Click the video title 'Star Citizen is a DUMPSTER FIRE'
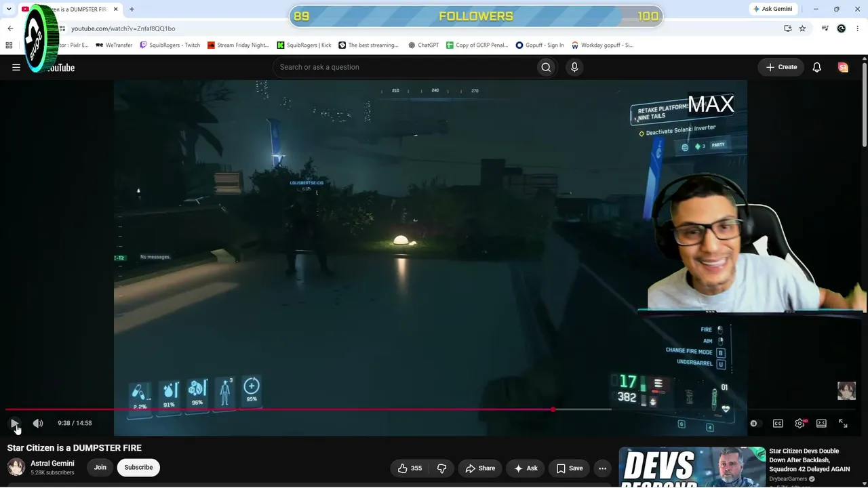Screen dimensions: 868x488 75,448
